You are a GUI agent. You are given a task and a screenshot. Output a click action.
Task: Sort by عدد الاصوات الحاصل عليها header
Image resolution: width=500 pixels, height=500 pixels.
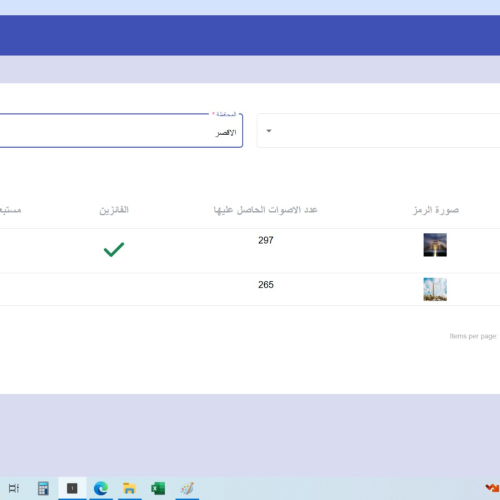pyautogui.click(x=265, y=210)
